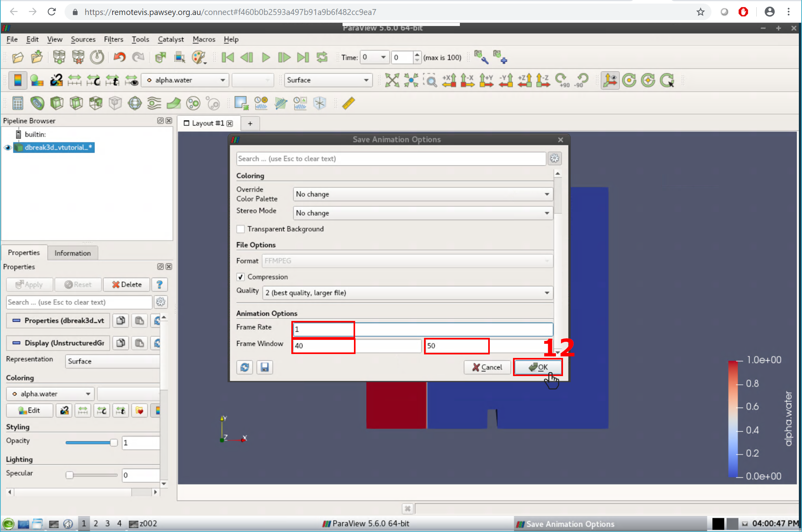Image resolution: width=802 pixels, height=532 pixels.
Task: Apply the Warp by vector icon
Action: click(174, 103)
